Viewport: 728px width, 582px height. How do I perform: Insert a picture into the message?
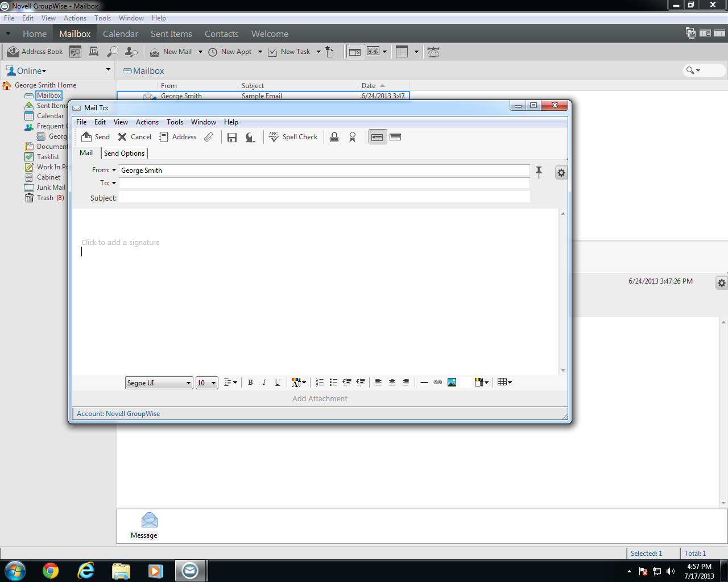pos(452,383)
